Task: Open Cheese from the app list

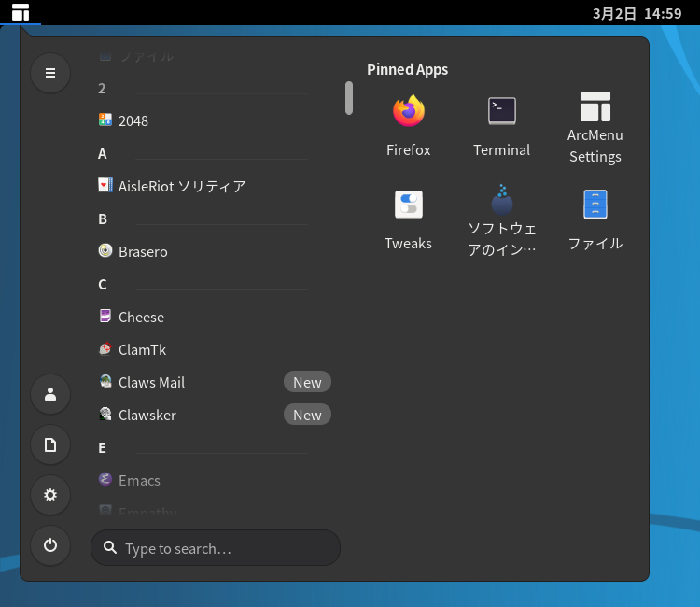Action: click(216, 317)
